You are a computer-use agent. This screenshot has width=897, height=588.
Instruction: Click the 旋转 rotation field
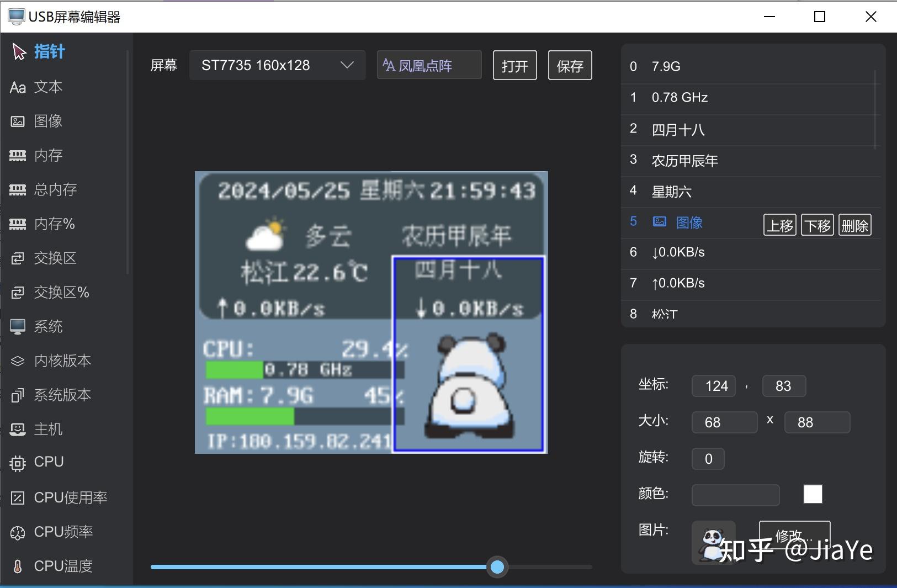click(708, 459)
